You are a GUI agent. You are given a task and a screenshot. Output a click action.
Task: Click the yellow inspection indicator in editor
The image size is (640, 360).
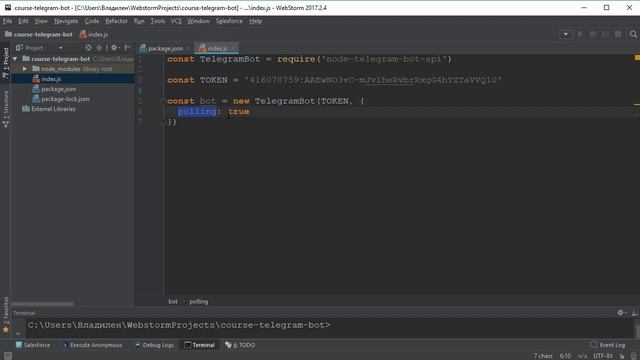[x=637, y=58]
